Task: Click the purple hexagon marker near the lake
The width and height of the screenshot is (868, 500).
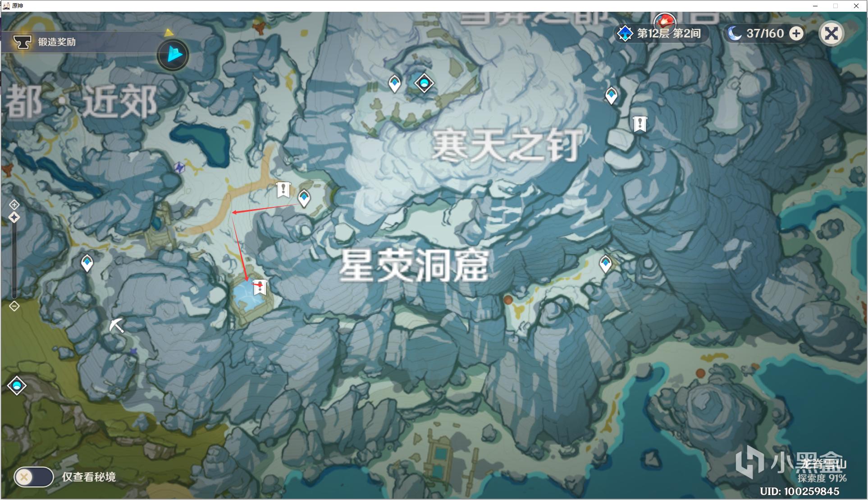Action: coord(179,168)
